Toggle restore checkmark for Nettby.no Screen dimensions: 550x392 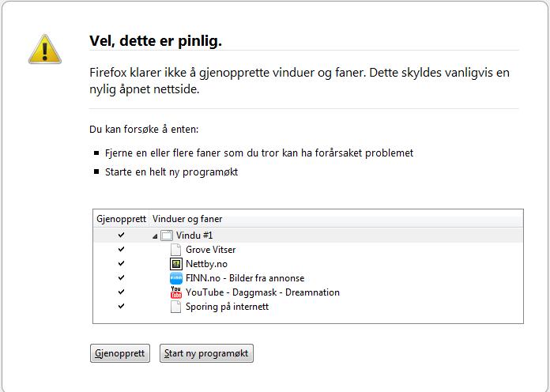(122, 263)
